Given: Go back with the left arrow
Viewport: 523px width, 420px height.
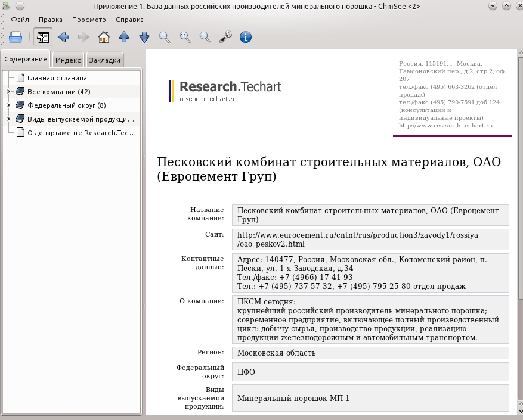Looking at the screenshot, I should tap(63, 37).
